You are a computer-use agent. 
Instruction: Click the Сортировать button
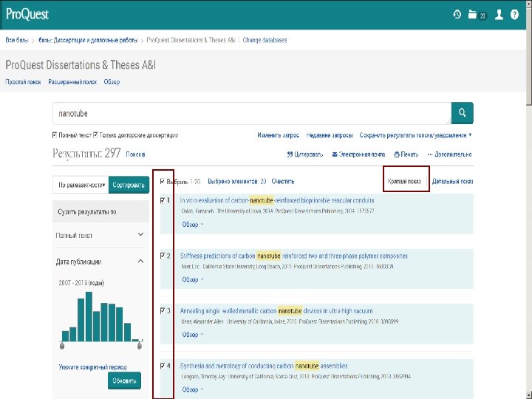pos(129,185)
